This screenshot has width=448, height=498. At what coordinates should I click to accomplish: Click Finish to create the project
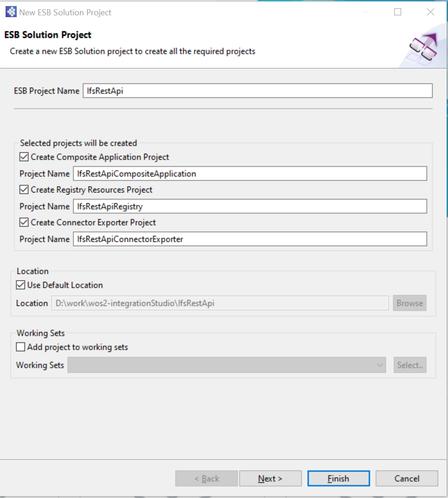[x=339, y=479]
